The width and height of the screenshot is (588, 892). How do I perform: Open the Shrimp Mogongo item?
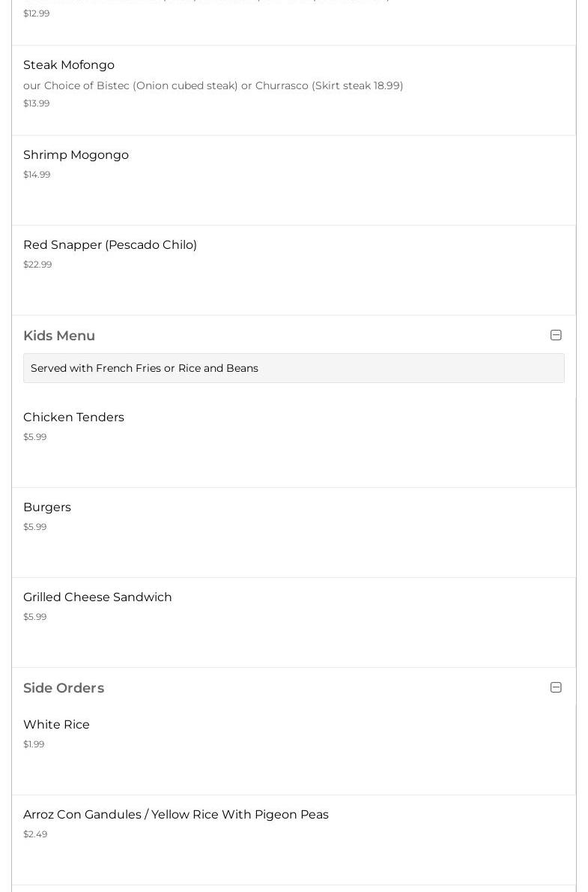76,155
